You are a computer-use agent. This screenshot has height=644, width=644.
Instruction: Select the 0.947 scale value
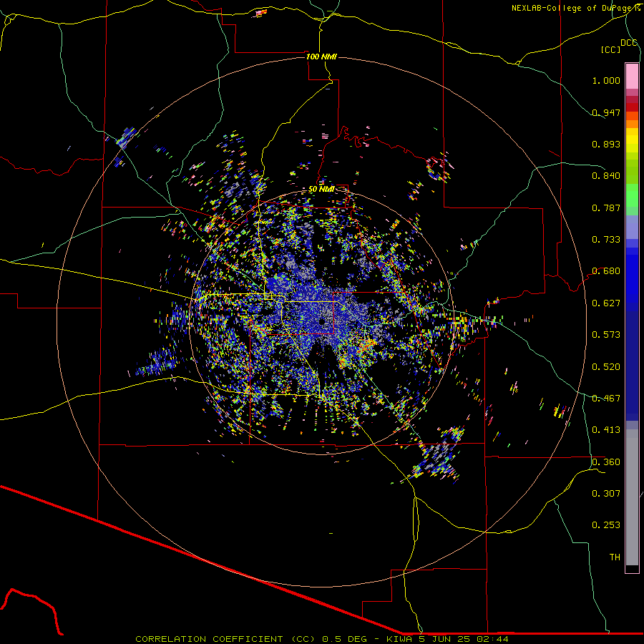point(606,112)
